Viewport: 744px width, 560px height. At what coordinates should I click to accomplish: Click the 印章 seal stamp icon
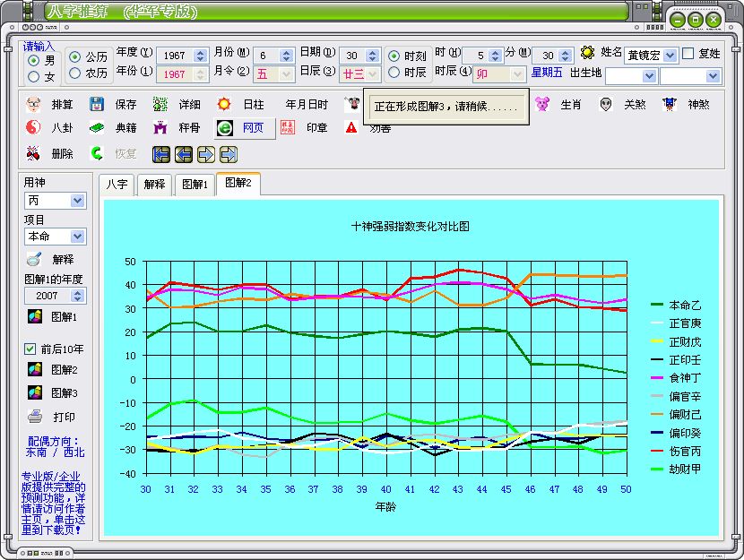tap(289, 128)
